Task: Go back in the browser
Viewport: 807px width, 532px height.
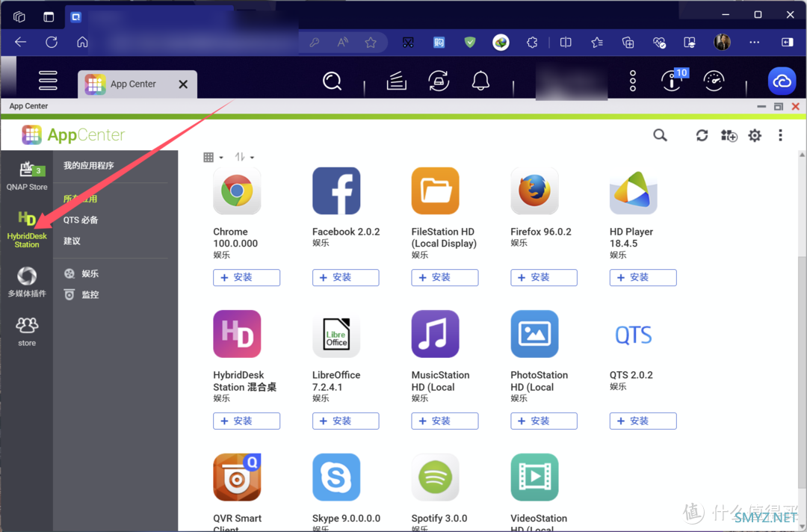Action: coord(21,42)
